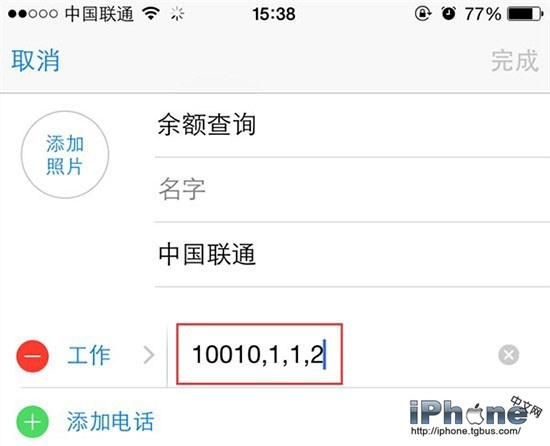Tap the network activity spinner icon
The height and width of the screenshot is (446, 550).
pos(177,14)
